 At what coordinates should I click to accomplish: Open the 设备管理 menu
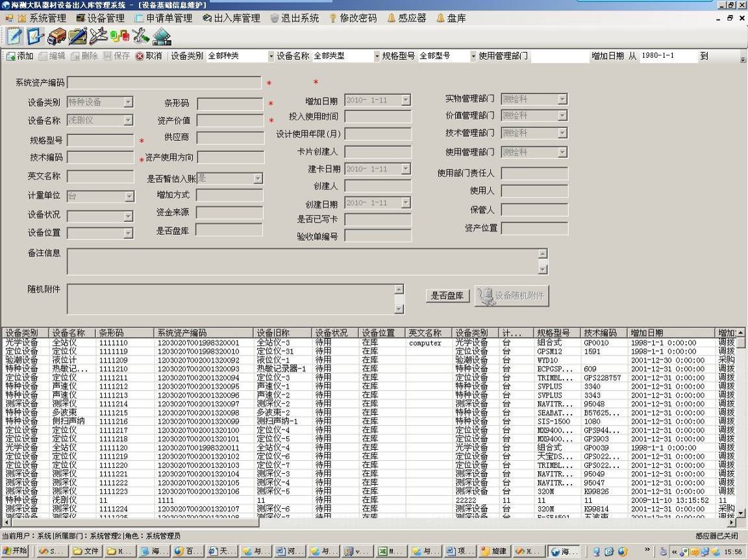pos(100,18)
